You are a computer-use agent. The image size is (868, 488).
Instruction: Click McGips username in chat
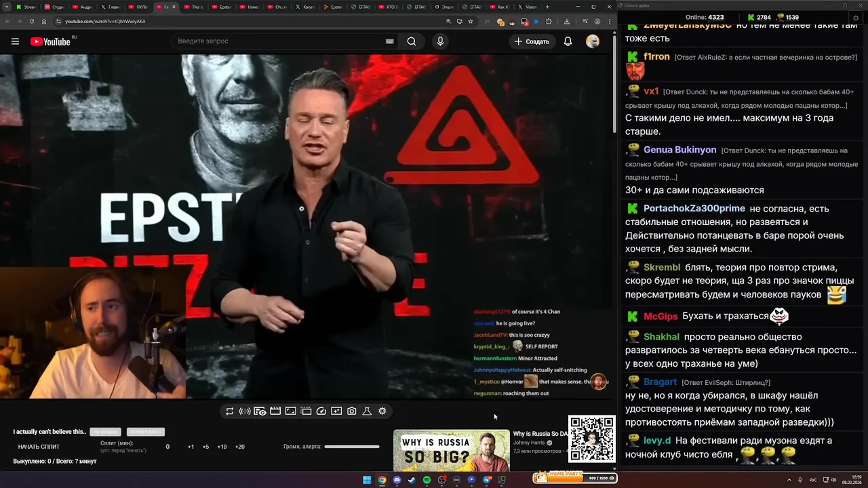click(660, 317)
